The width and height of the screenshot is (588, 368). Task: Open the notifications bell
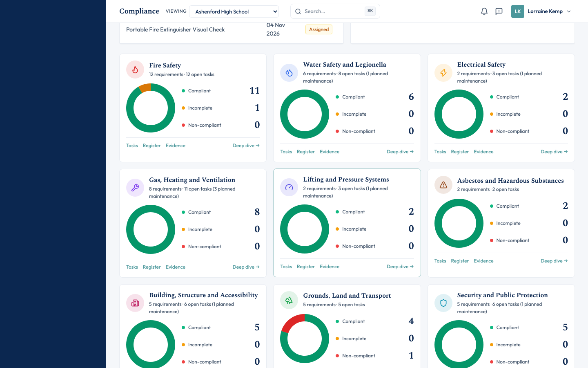coord(484,11)
